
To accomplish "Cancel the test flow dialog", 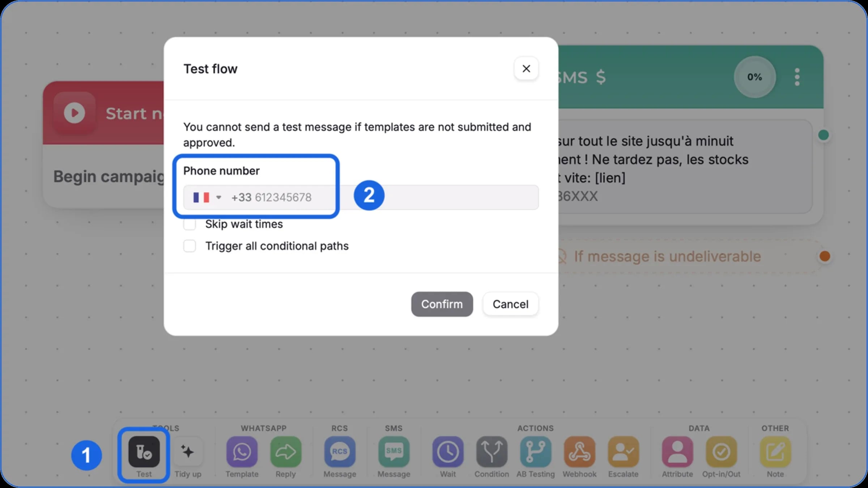I will [510, 304].
